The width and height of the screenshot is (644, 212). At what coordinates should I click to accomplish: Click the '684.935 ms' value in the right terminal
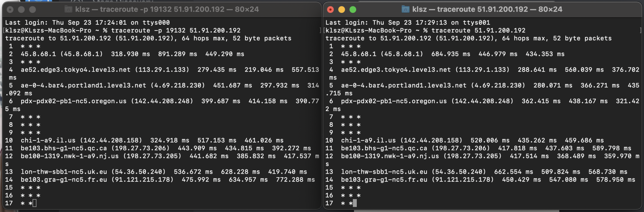[451, 54]
